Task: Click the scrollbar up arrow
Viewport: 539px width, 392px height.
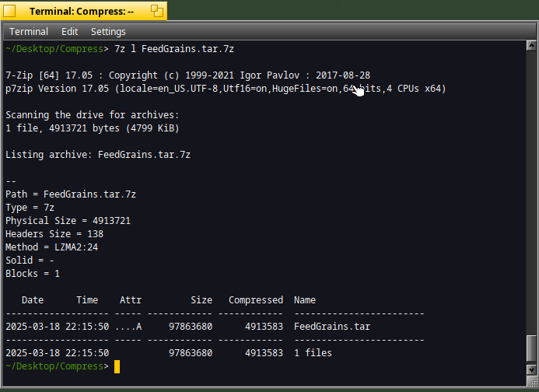Action: coord(531,45)
